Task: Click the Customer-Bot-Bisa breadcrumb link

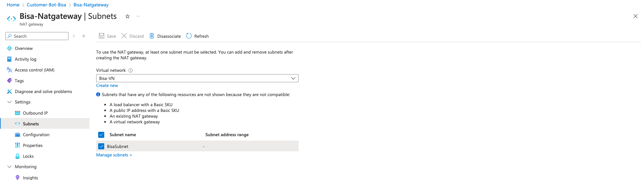Action: pos(46,5)
